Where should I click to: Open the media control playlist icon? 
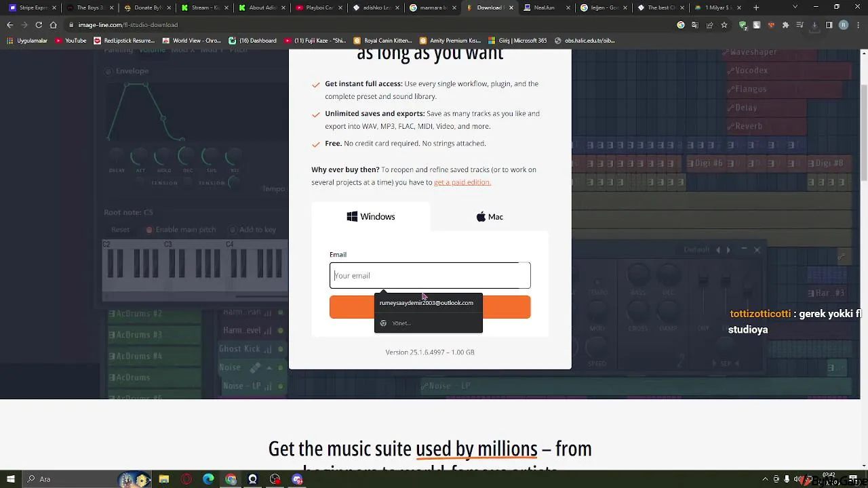[800, 25]
